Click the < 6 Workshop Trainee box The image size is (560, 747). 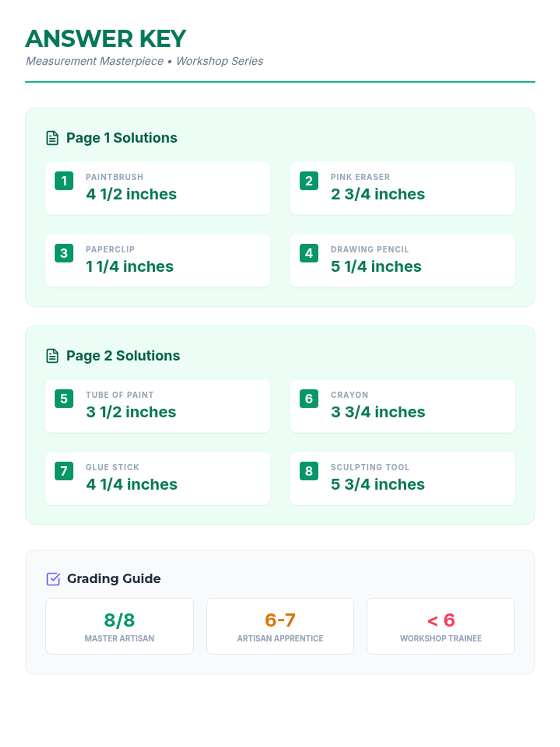pos(441,626)
